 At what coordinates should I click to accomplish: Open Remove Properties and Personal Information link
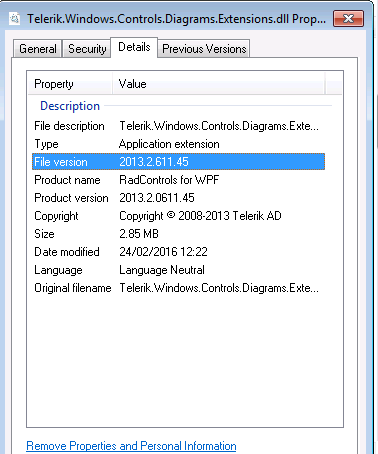tap(131, 446)
